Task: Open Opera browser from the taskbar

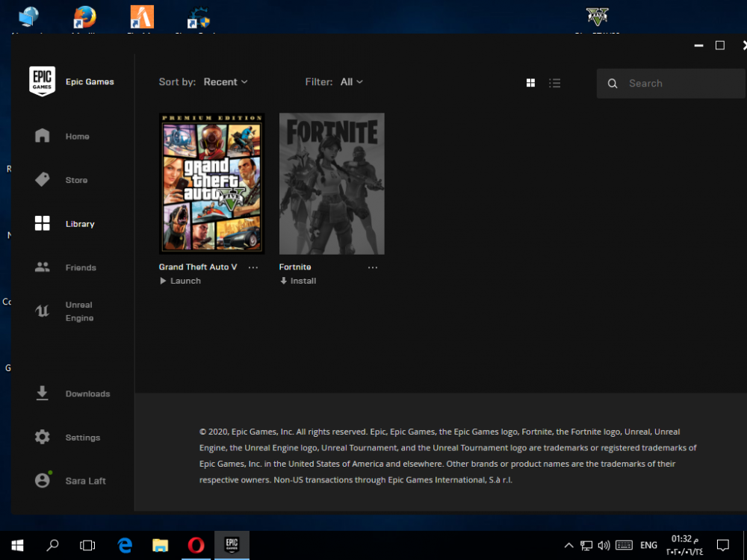Action: point(196,545)
